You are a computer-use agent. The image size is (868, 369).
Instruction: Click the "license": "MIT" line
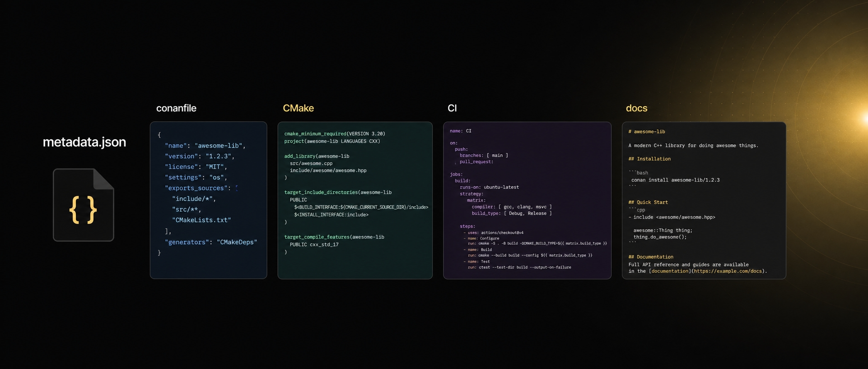pyautogui.click(x=196, y=167)
